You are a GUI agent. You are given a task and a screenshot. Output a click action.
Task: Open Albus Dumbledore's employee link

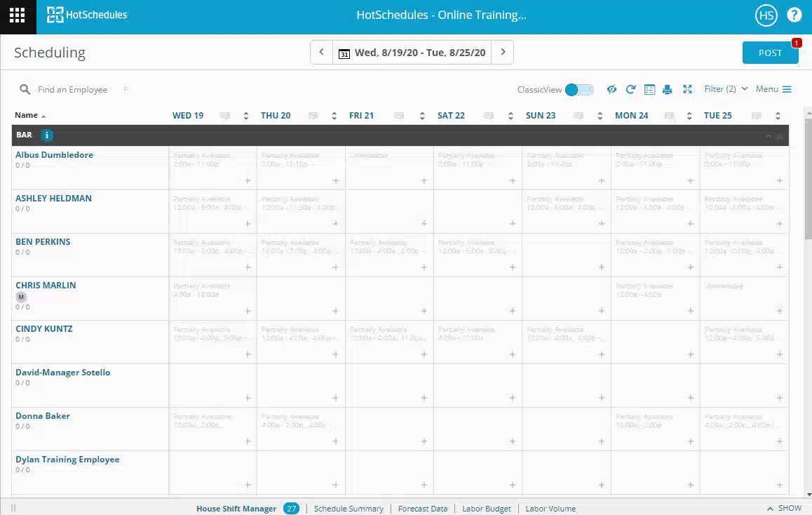tap(54, 155)
